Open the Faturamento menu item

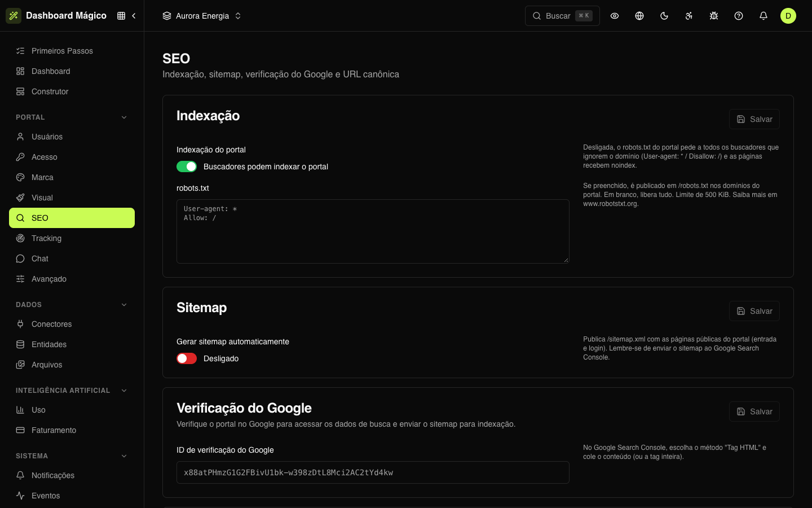pyautogui.click(x=72, y=430)
